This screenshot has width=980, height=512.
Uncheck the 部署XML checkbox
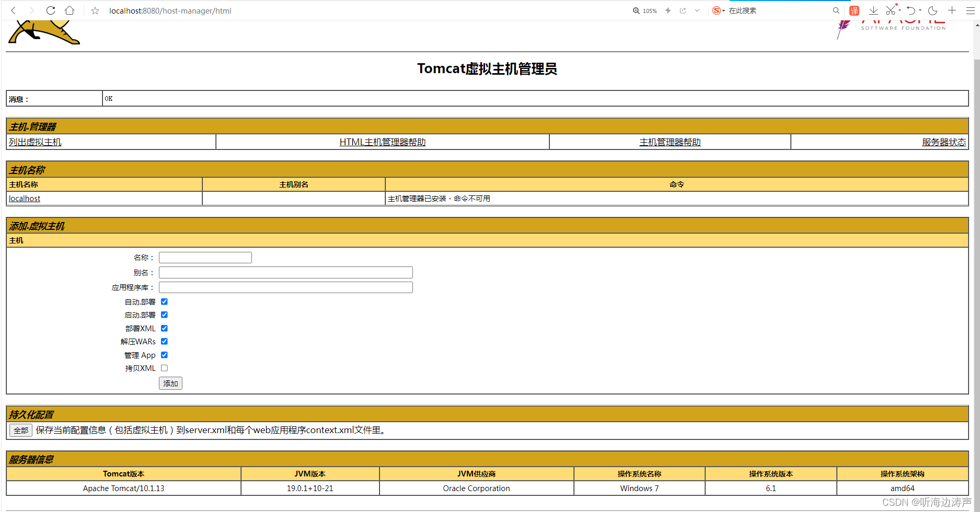pyautogui.click(x=164, y=328)
